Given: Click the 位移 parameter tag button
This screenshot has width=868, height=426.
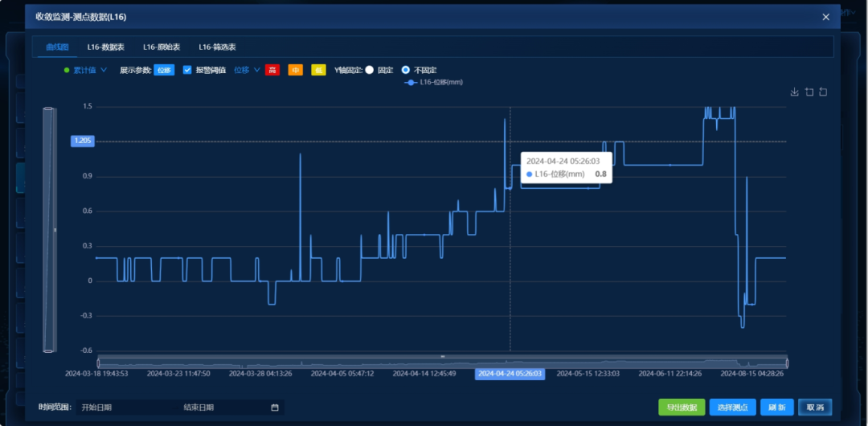Looking at the screenshot, I should [x=164, y=71].
